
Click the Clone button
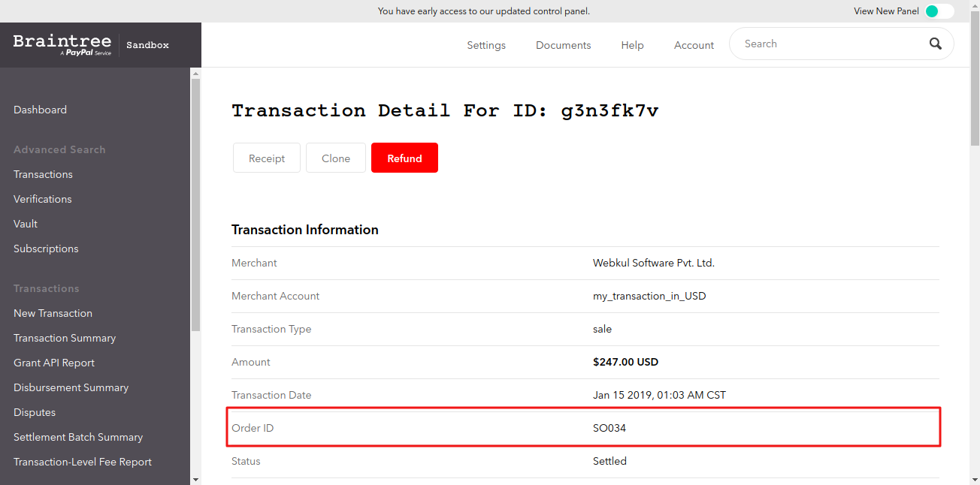point(336,158)
